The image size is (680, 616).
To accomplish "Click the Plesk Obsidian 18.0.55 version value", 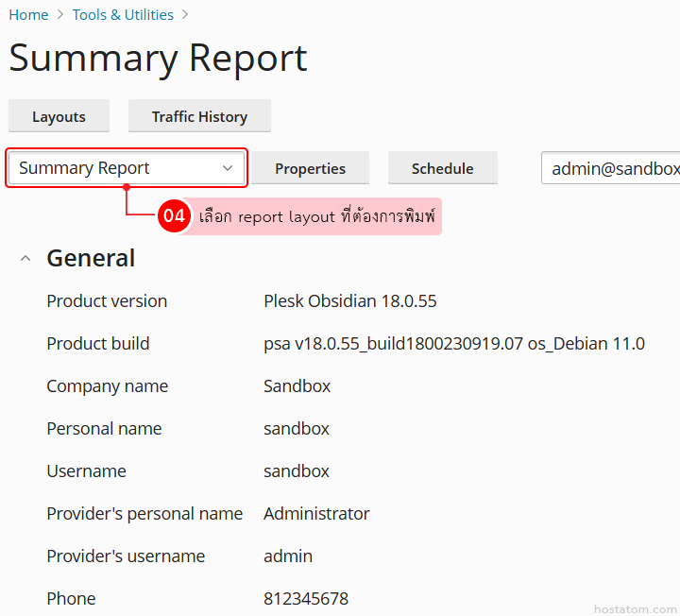I will [x=349, y=301].
